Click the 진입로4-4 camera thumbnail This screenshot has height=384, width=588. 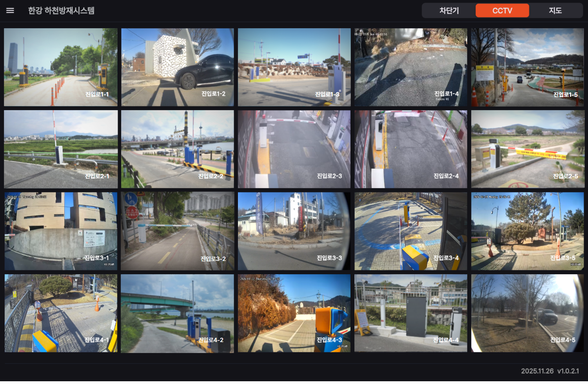point(411,313)
